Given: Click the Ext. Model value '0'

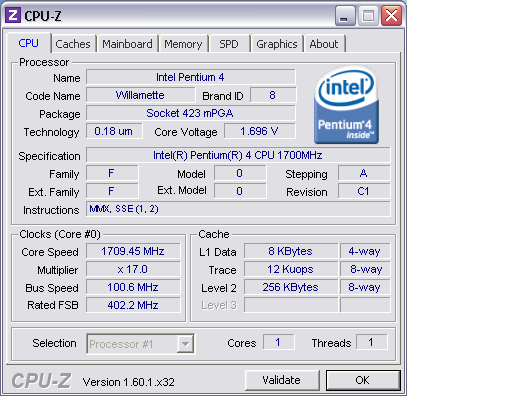Looking at the screenshot, I should pyautogui.click(x=240, y=191).
